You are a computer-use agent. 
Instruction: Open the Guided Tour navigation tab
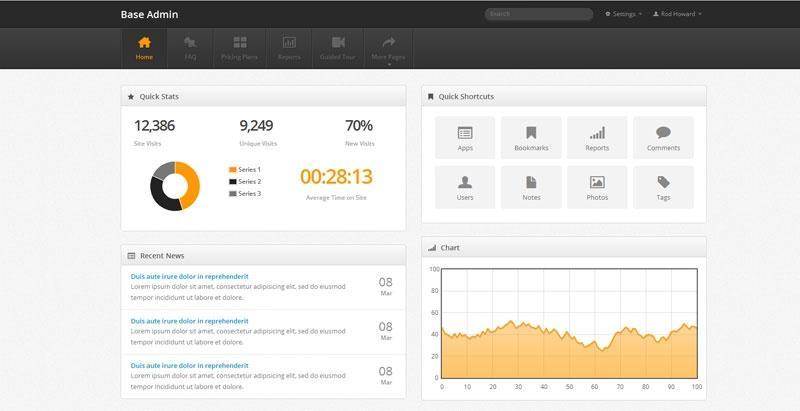click(338, 48)
